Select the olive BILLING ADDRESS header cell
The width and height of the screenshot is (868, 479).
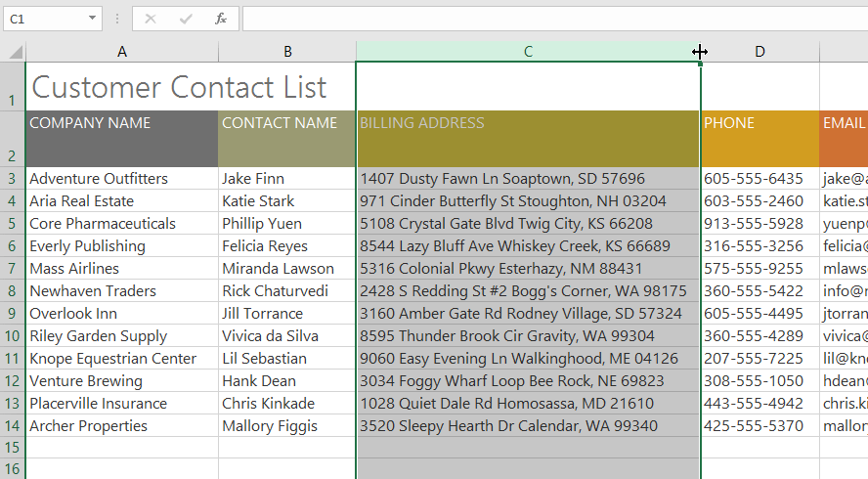point(528,139)
